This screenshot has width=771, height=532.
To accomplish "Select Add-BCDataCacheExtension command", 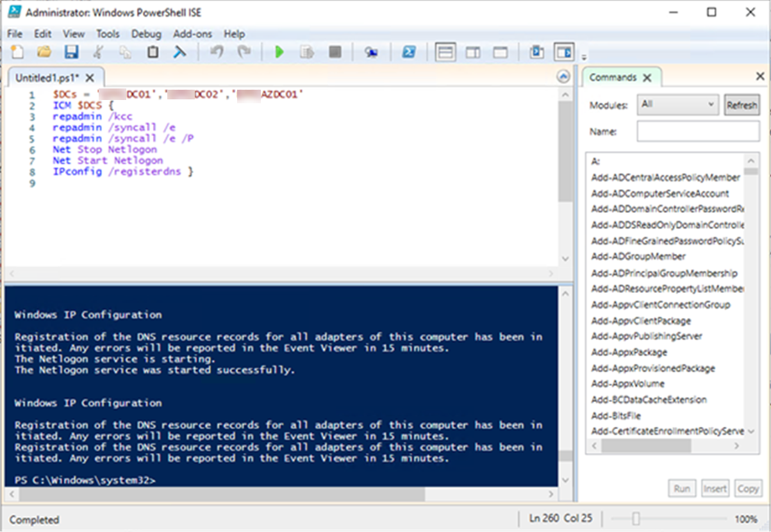I will point(649,399).
